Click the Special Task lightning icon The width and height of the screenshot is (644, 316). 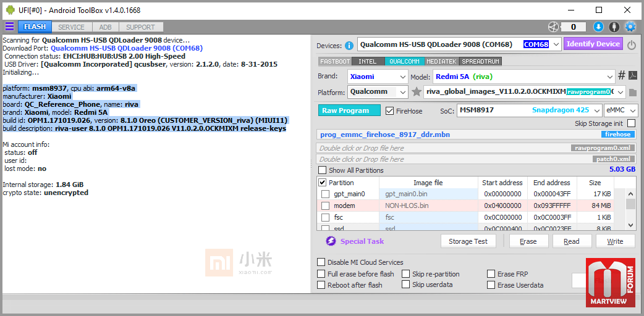click(x=331, y=241)
